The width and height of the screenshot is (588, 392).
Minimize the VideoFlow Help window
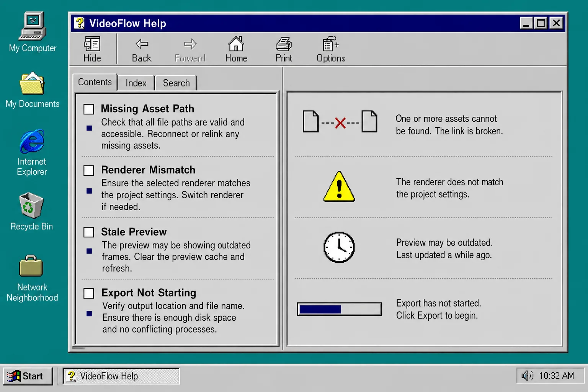click(x=526, y=23)
